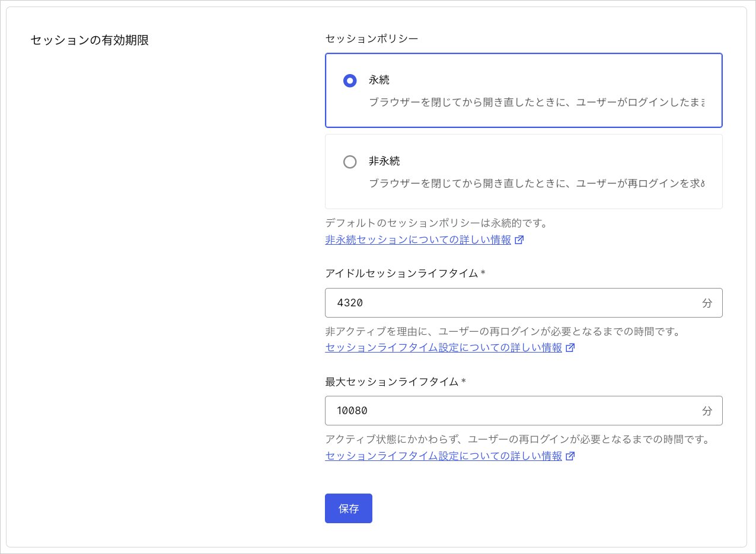Image resolution: width=756 pixels, height=554 pixels.
Task: Click the 永続 session policy option card
Action: [x=523, y=90]
